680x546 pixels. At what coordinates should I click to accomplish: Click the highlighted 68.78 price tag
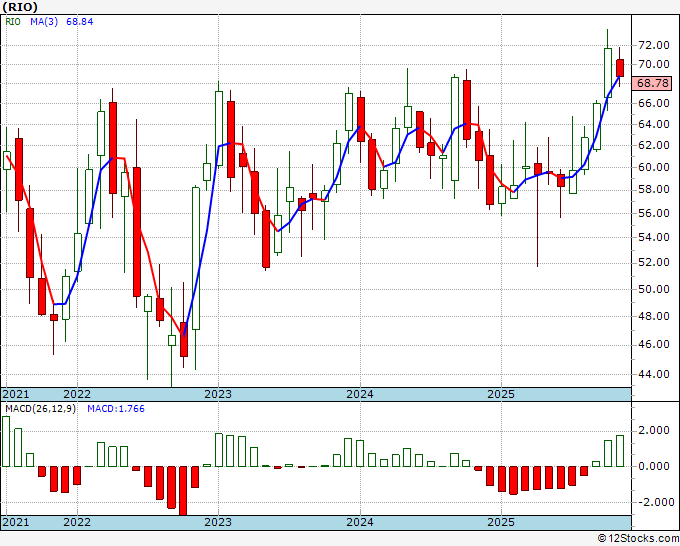pyautogui.click(x=652, y=83)
